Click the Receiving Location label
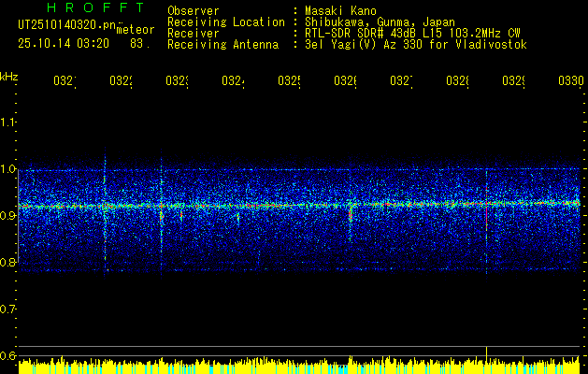 coord(226,22)
